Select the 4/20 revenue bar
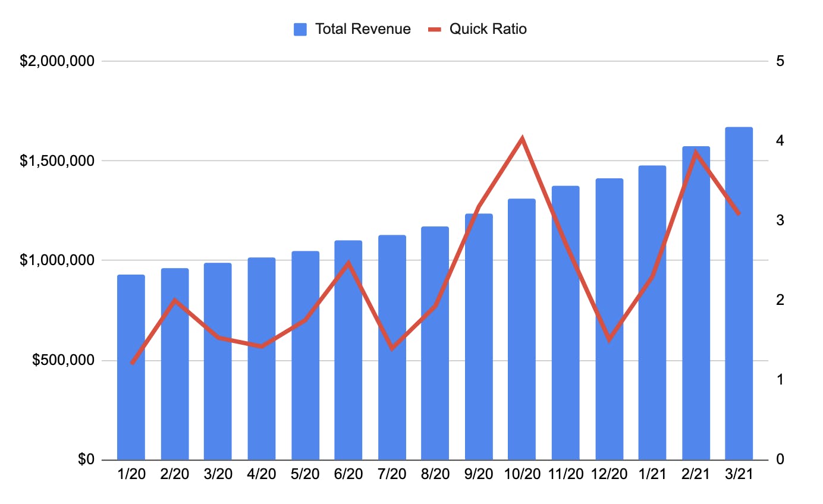This screenshot has height=504, width=823. click(262, 359)
